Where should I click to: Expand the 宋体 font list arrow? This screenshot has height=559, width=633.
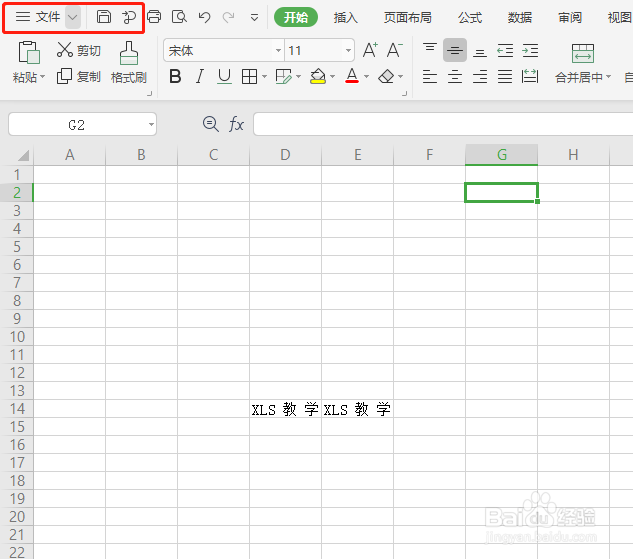pos(278,50)
